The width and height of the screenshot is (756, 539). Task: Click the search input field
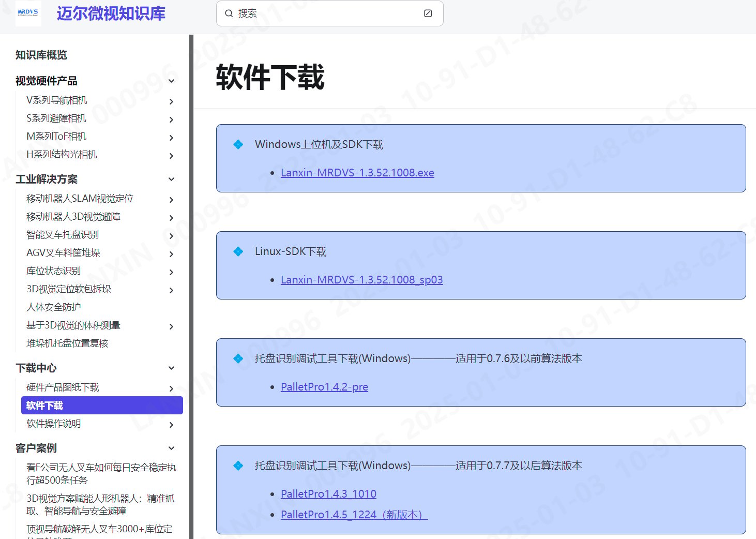point(329,13)
